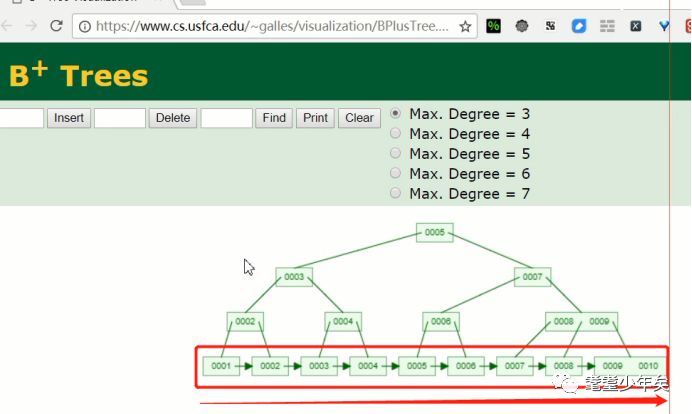The image size is (692, 414).
Task: Open the dark round gear-shaped extension
Action: tap(522, 26)
